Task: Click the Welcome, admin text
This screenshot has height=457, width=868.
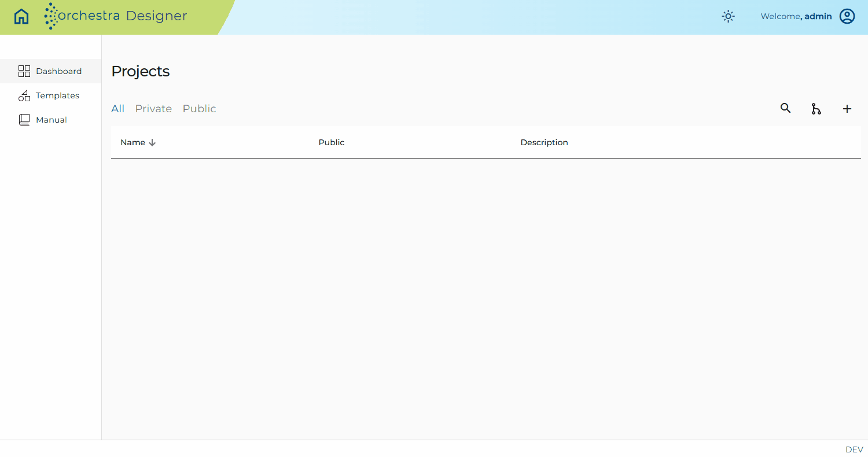Action: 796,16
